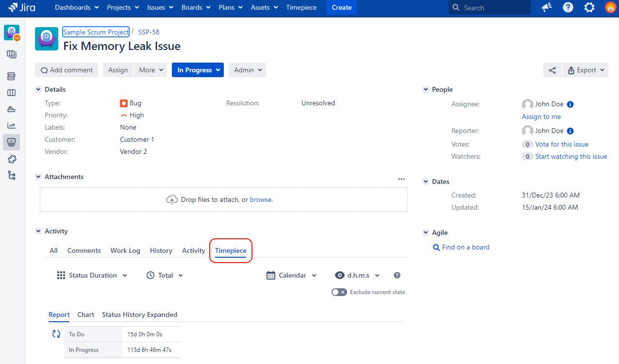Image resolution: width=619 pixels, height=364 pixels.
Task: Open the Calendar dropdown
Action: click(291, 275)
